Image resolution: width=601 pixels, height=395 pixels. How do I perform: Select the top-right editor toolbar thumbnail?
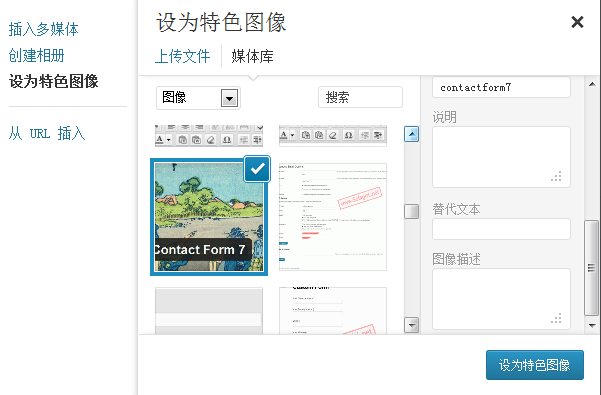point(333,135)
